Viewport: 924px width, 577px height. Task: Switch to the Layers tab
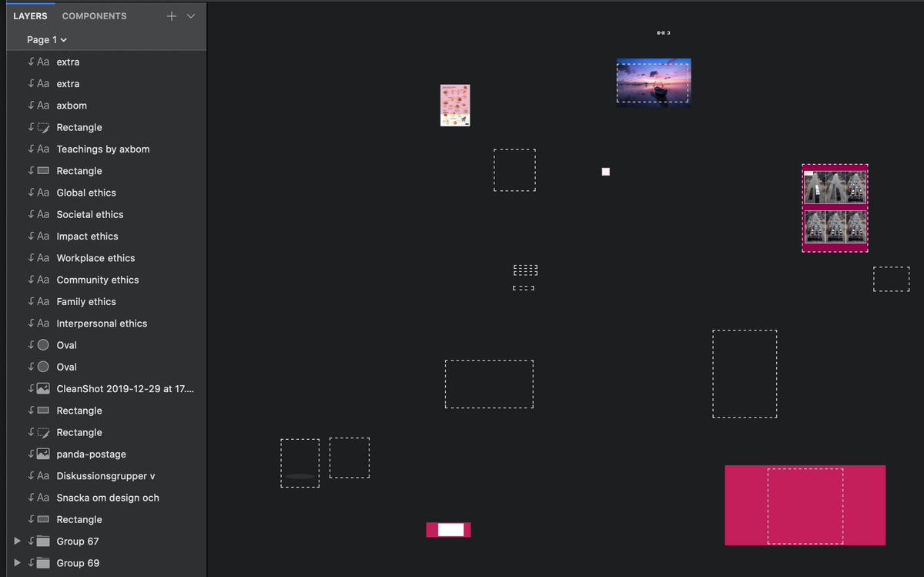coord(30,16)
